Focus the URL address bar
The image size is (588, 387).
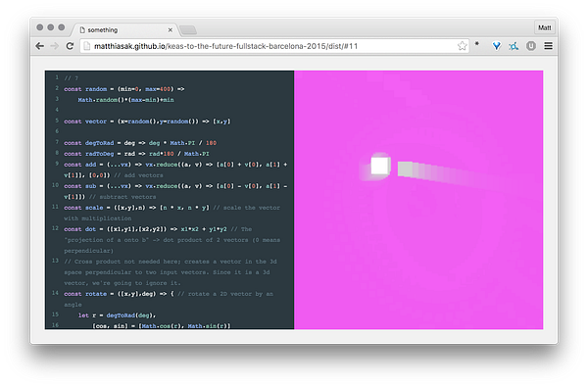(x=274, y=46)
